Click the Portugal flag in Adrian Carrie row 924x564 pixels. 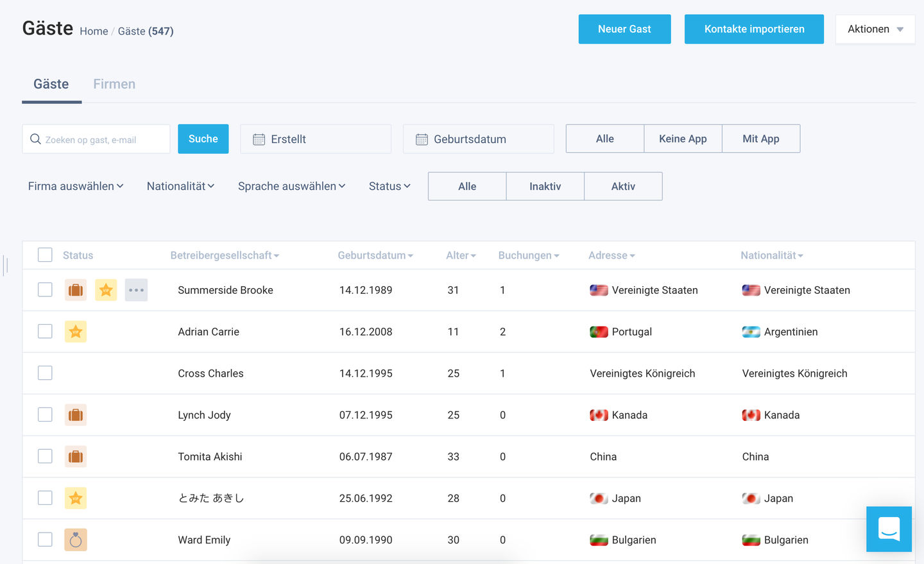[599, 332]
